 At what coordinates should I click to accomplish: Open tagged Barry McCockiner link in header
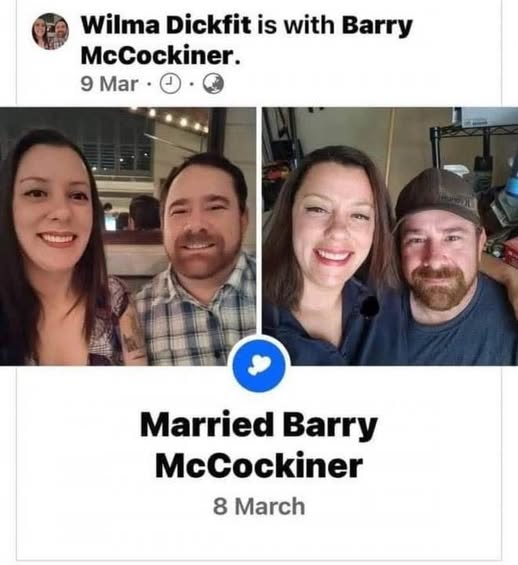247,40
